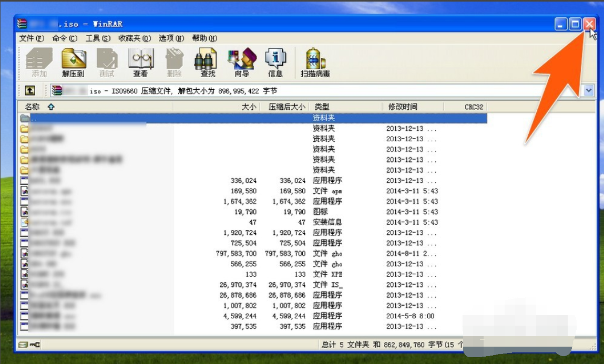
Task: Open the address bar history dropdown
Action: pyautogui.click(x=588, y=90)
